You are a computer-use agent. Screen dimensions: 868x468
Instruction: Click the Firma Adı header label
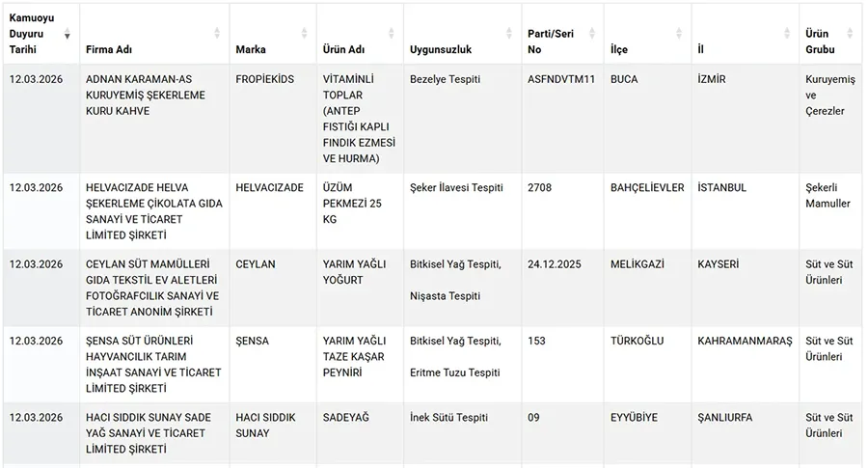pyautogui.click(x=109, y=49)
